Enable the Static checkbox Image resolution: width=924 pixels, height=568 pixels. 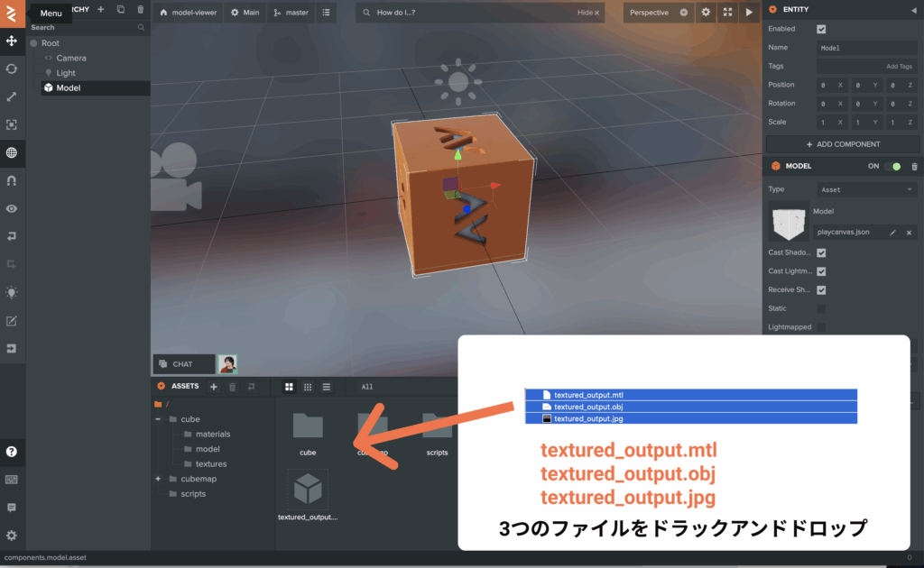coord(821,308)
